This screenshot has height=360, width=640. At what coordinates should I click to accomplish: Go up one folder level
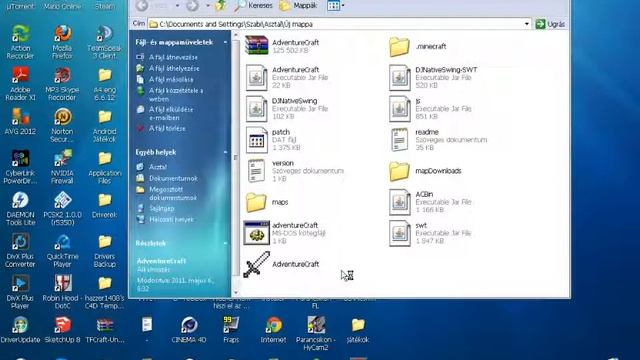(221, 6)
